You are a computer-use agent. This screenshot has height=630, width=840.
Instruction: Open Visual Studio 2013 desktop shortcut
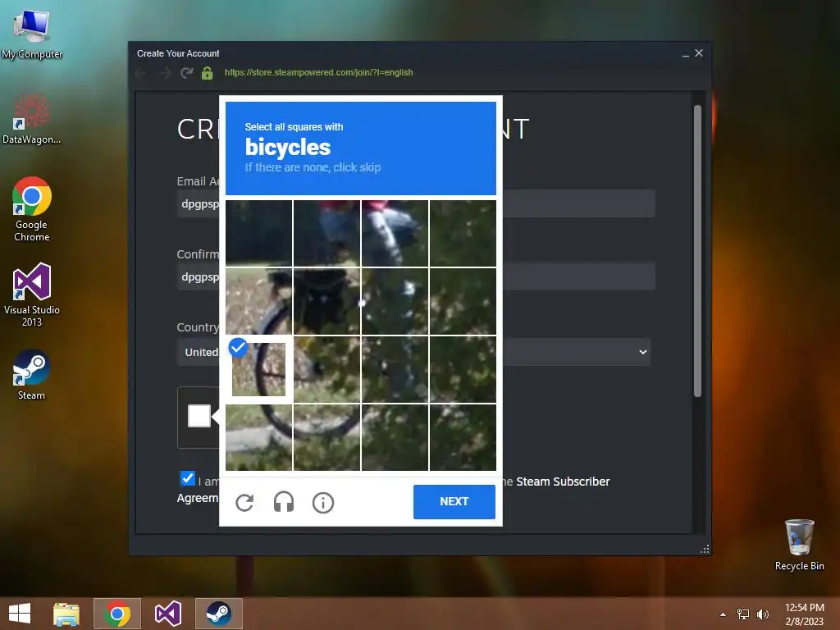(32, 295)
